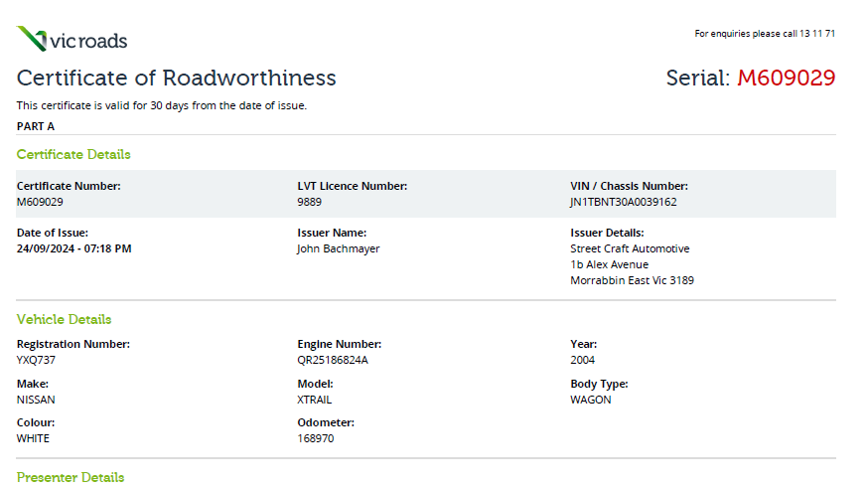
Task: Click the red serial number M609029
Action: [x=786, y=78]
